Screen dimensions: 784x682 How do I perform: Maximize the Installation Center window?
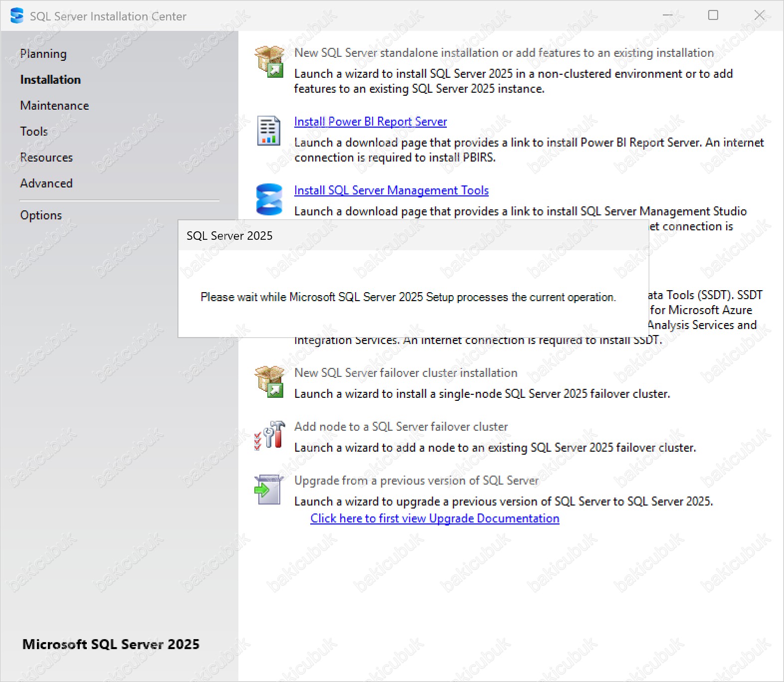click(x=713, y=15)
